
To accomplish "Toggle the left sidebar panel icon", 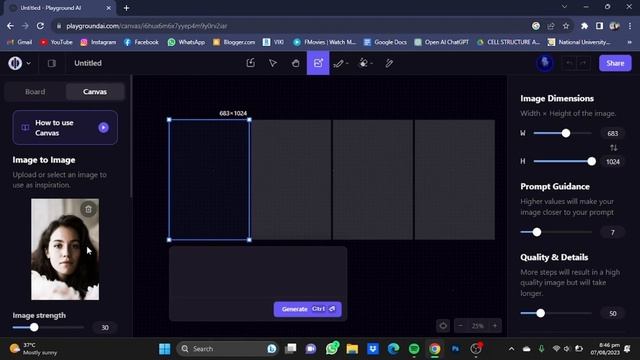I will tap(52, 63).
